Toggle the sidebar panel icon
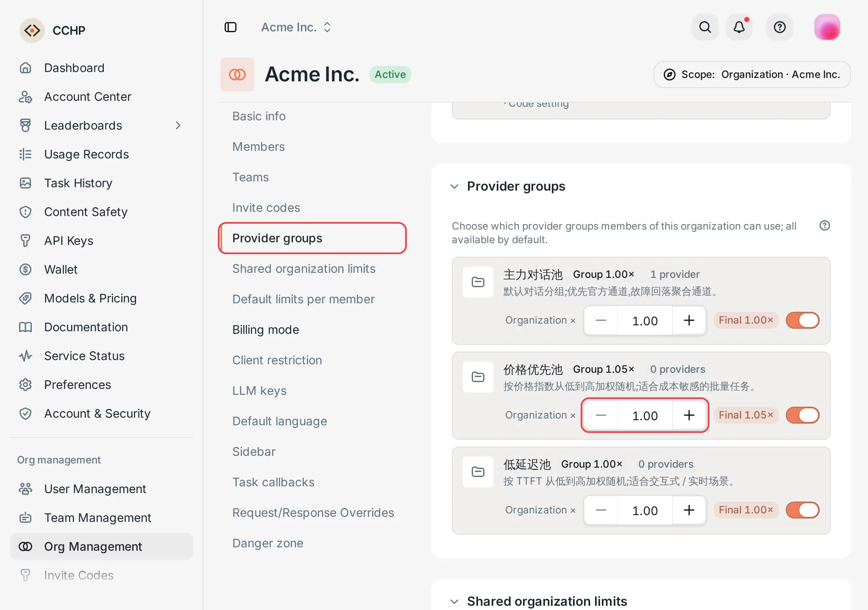The height and width of the screenshot is (610, 868). point(231,27)
